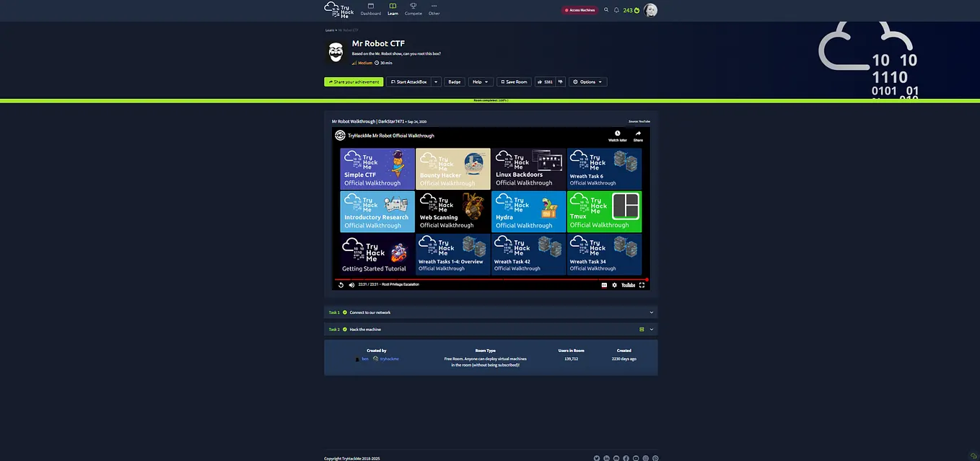
Task: Collapse the Task 1 Connect to our network section
Action: (x=651, y=312)
